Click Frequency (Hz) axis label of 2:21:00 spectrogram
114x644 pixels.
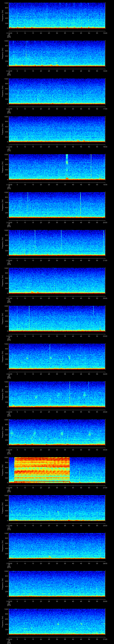point(3,280)
